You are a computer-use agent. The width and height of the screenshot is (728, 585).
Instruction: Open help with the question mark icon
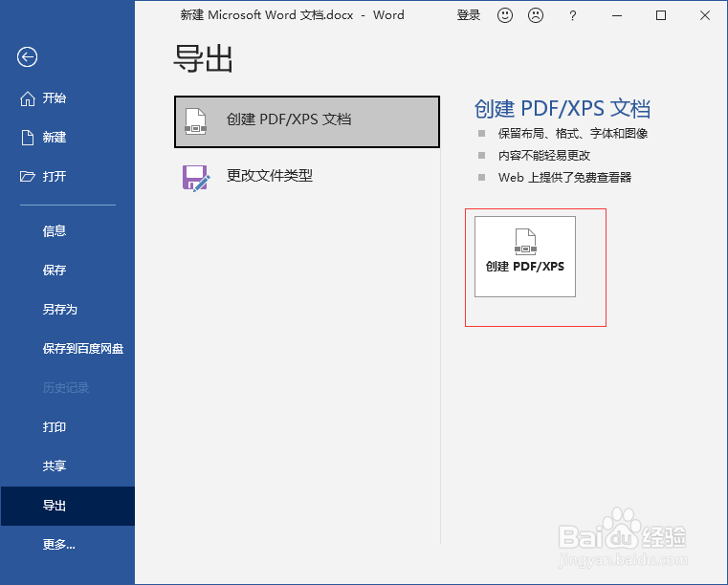(x=572, y=16)
